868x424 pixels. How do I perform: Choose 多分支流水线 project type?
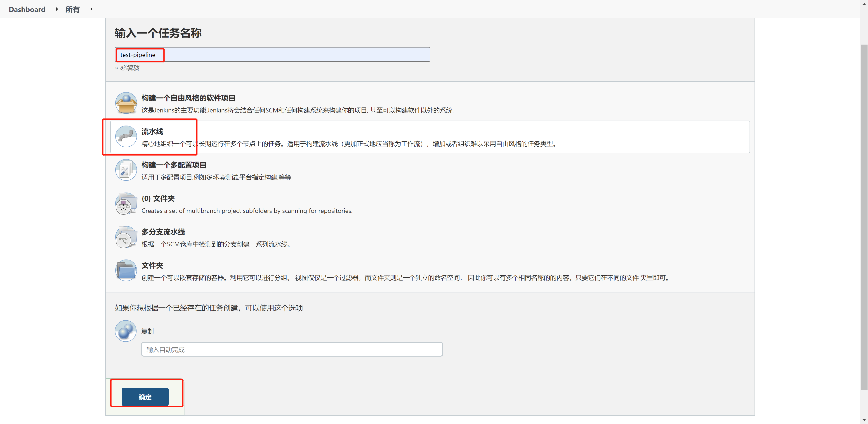point(163,232)
